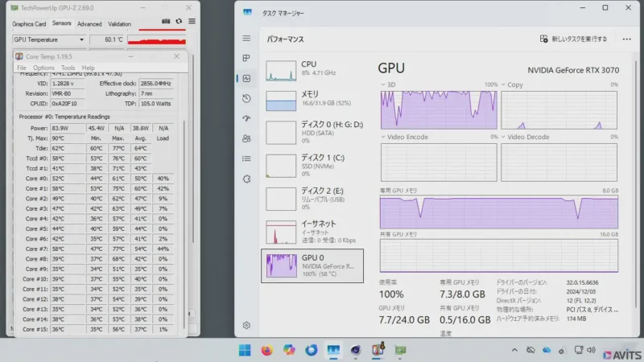Select Performance page icon in Task Manager sidebar

coord(246,78)
